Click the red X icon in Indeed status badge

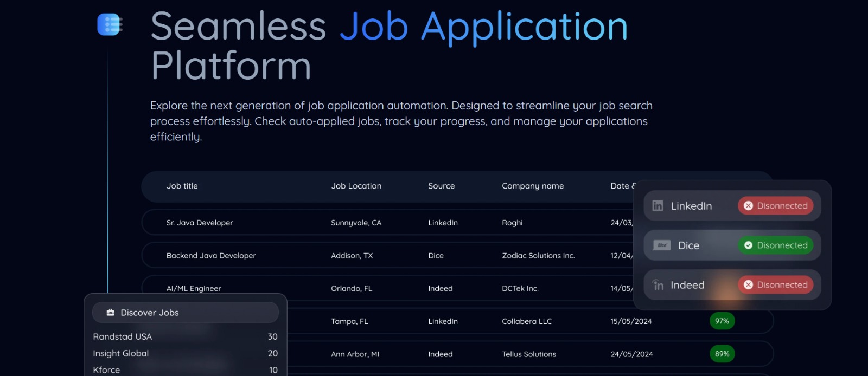coord(748,285)
